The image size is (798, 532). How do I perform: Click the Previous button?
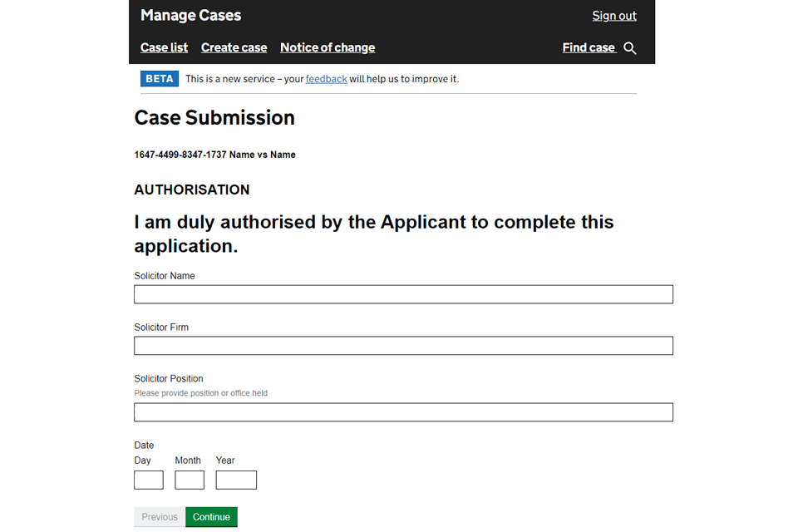160,517
